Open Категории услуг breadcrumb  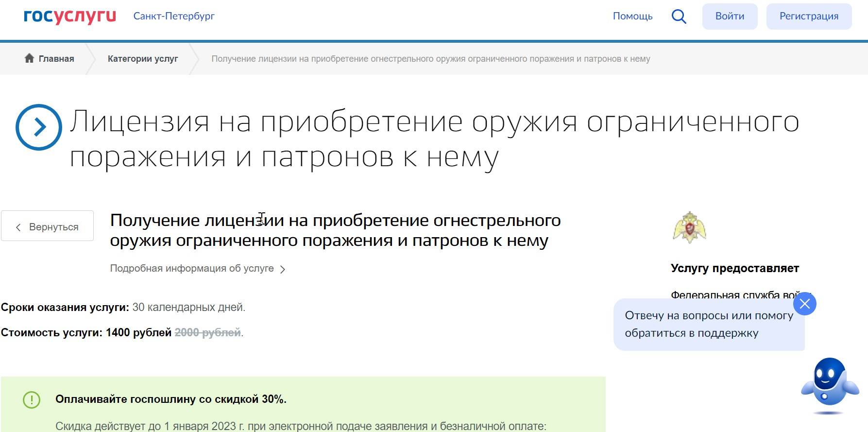(x=143, y=59)
